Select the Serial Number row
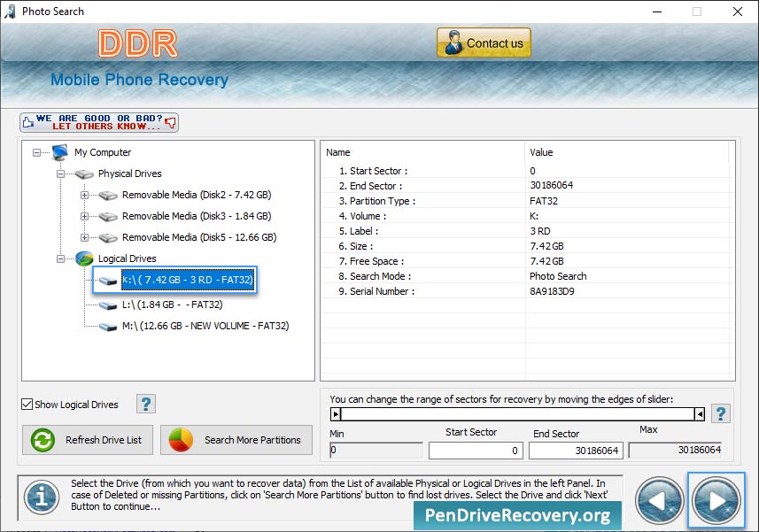759x532 pixels. pos(525,290)
